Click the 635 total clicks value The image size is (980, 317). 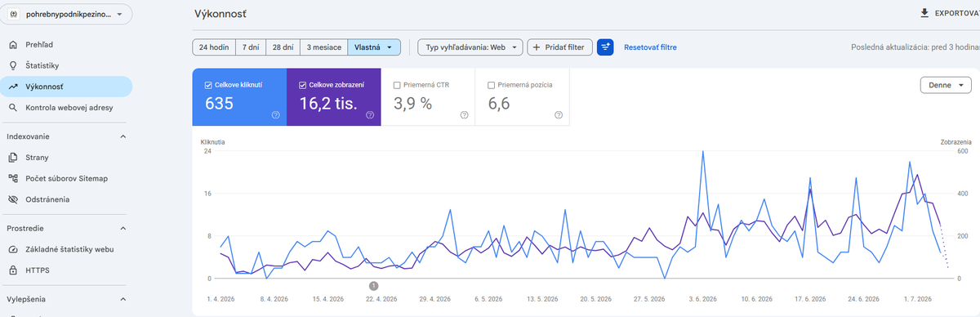click(x=219, y=104)
